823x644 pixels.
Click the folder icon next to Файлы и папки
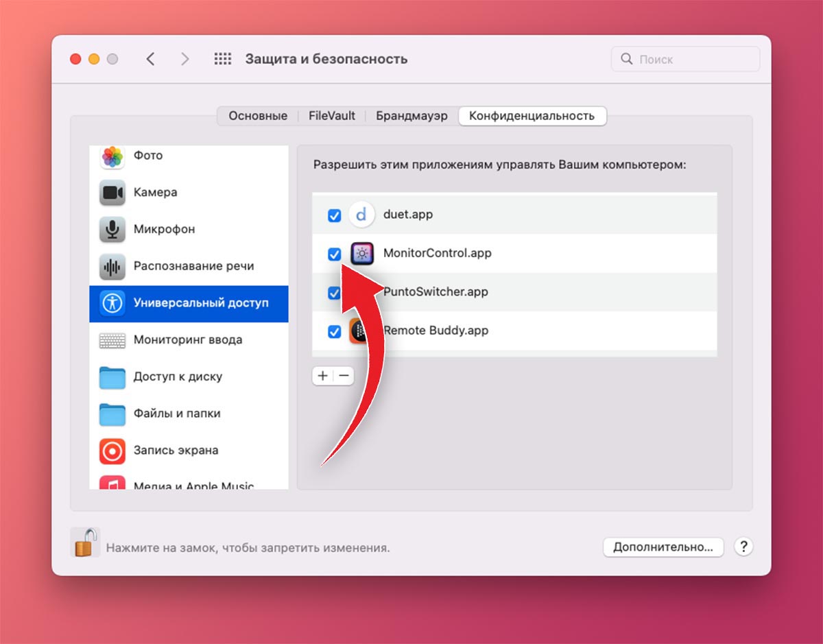coord(112,414)
